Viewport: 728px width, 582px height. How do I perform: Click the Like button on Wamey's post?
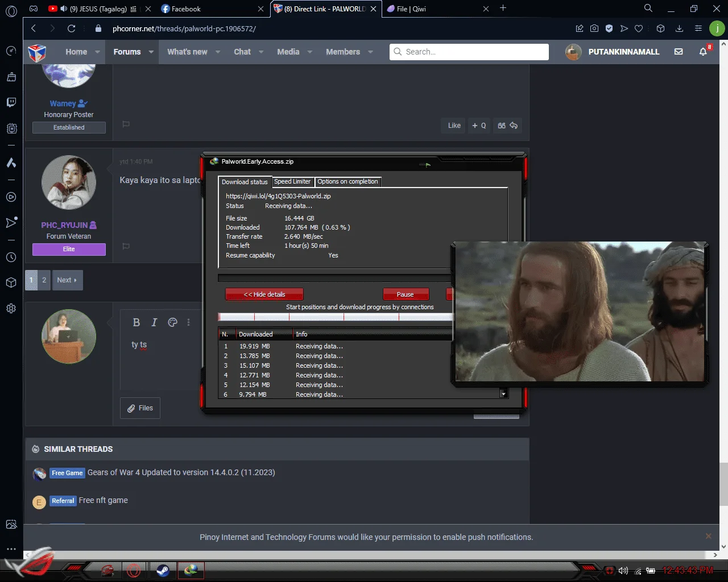454,126
